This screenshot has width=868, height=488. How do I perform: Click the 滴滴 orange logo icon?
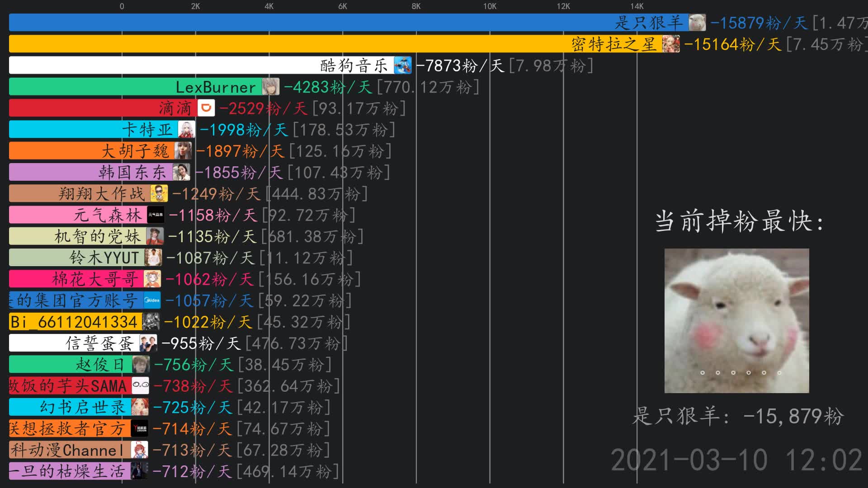(206, 108)
